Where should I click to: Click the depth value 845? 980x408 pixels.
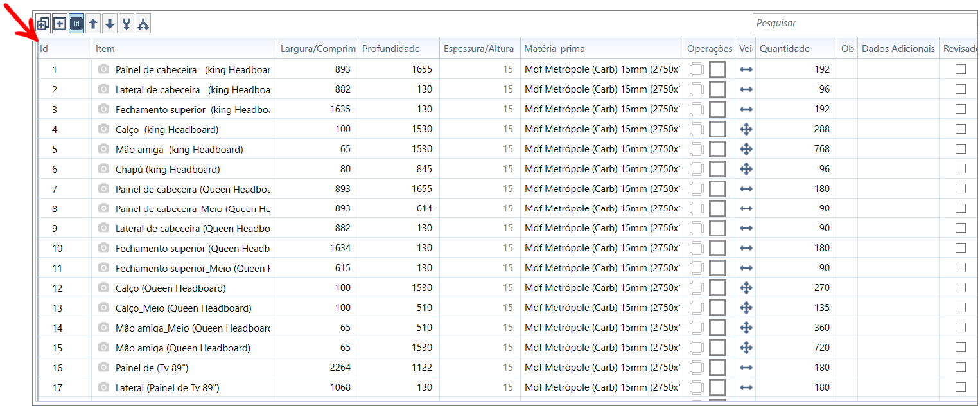[x=424, y=169]
